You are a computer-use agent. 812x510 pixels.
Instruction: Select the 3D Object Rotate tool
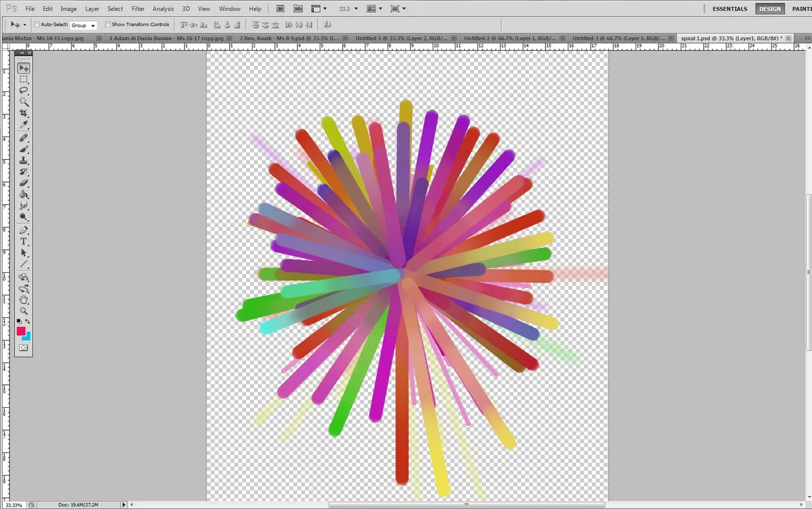(x=23, y=277)
